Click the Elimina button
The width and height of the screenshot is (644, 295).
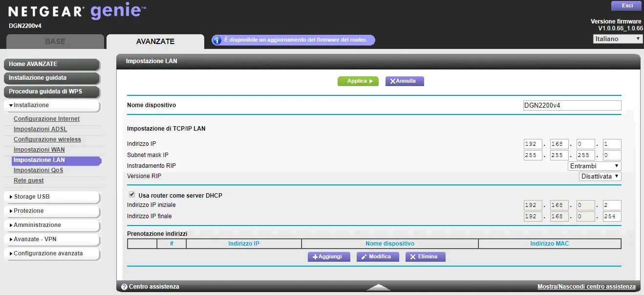[425, 257]
